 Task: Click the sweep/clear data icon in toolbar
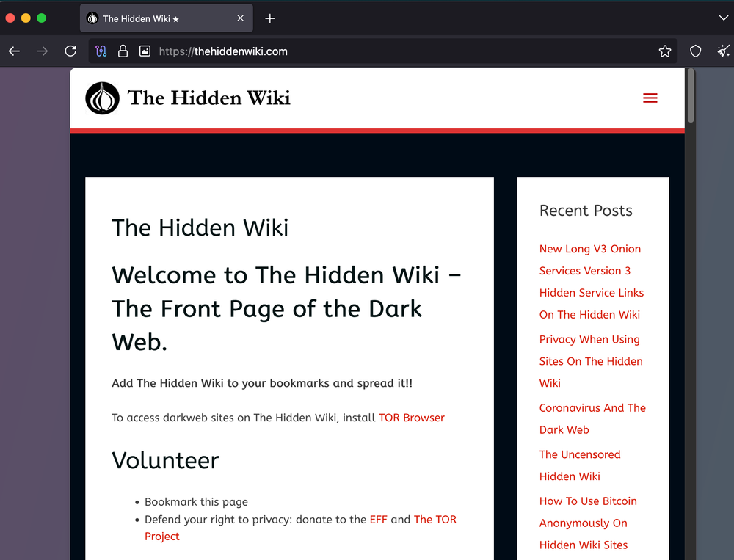(723, 51)
